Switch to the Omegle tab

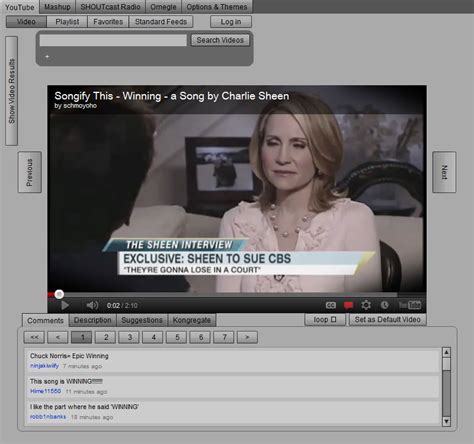coord(163,7)
